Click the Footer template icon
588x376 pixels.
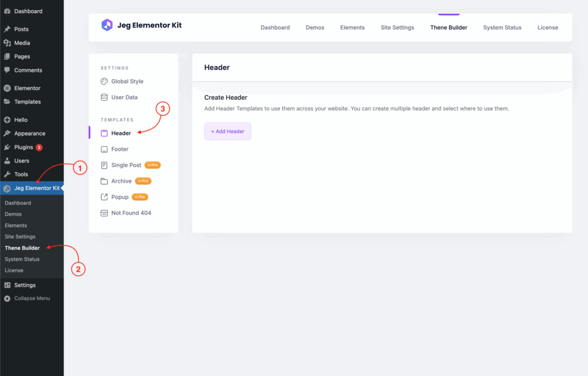click(104, 149)
